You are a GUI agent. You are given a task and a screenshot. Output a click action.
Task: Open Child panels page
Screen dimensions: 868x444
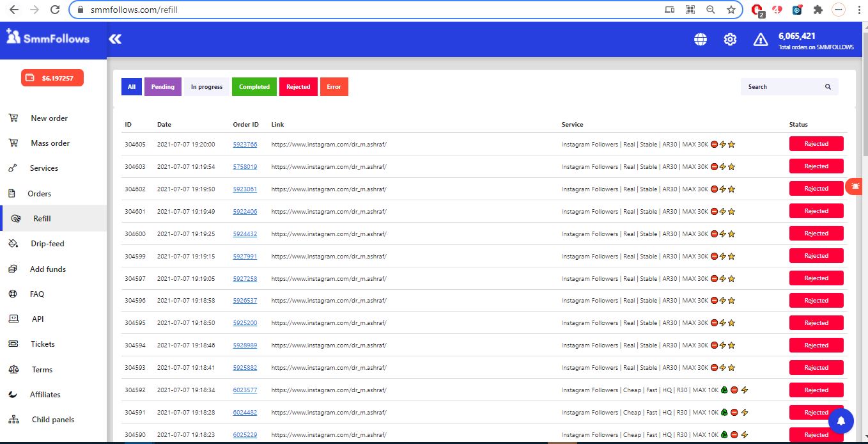click(53, 420)
